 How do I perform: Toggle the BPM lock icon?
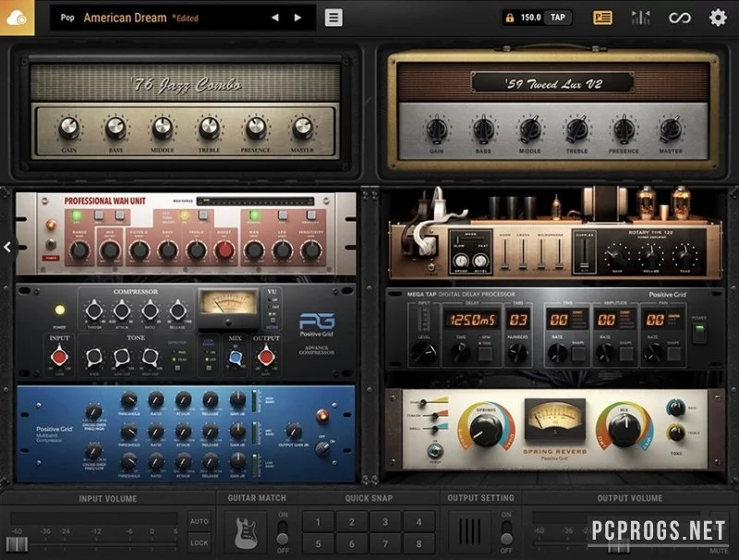[510, 18]
